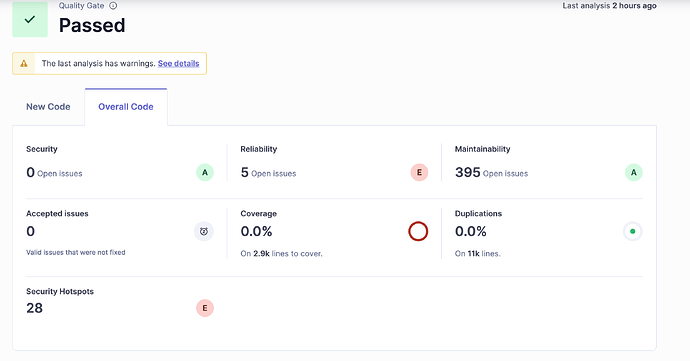
Task: Open the 395 Maintainability open issues
Action: coord(492,173)
